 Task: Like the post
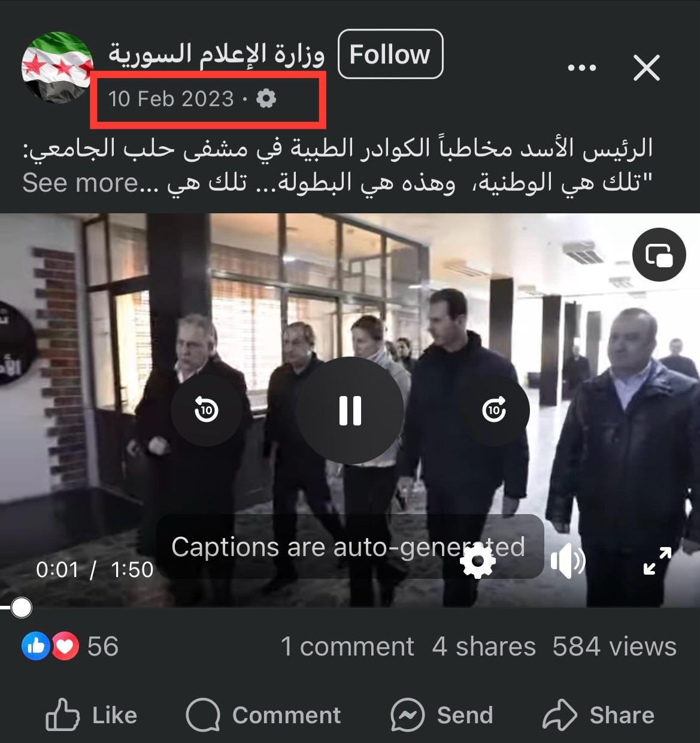pos(92,715)
